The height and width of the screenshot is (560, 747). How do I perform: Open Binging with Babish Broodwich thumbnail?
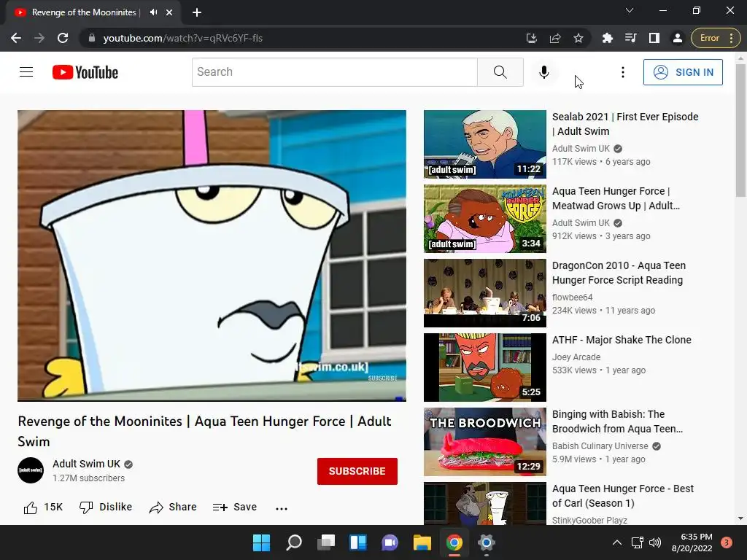[x=485, y=441]
